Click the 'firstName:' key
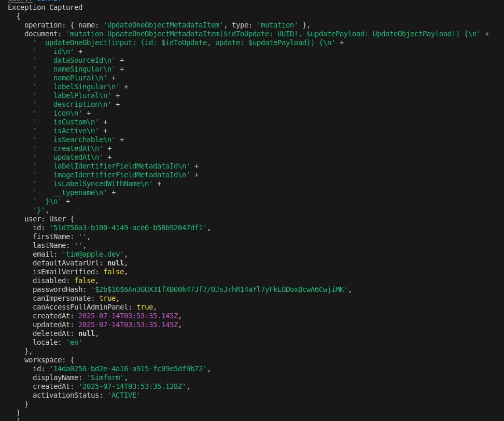The height and width of the screenshot is (421, 504). click(53, 236)
